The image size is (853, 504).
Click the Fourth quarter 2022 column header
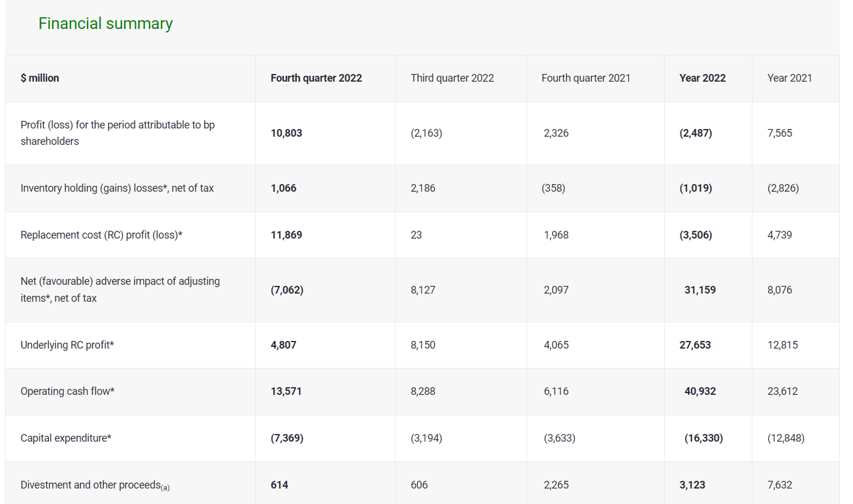pyautogui.click(x=316, y=78)
